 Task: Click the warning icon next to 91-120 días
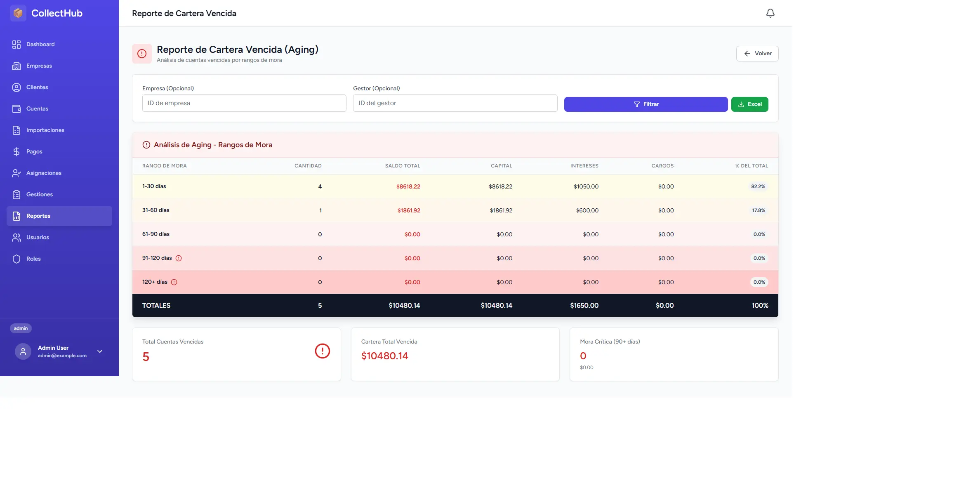click(179, 258)
